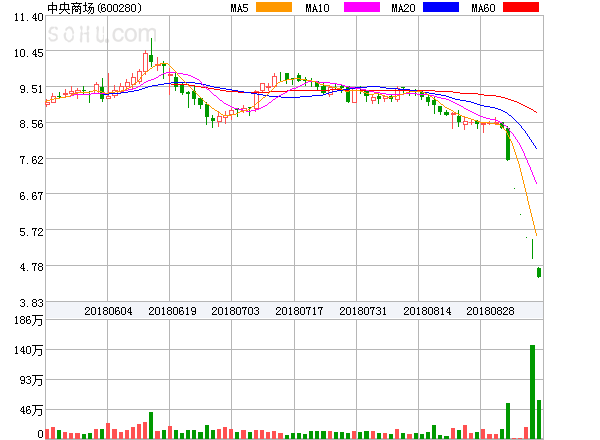600x440 pixels.
Task: Click the magenta MA10 legend swatch
Action: [x=362, y=7]
